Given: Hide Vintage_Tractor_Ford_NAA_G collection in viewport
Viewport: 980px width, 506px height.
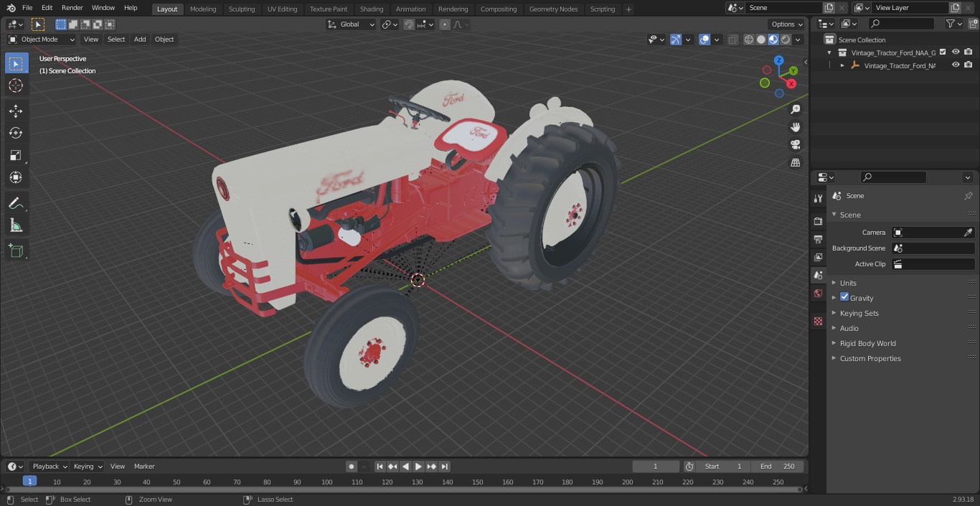Looking at the screenshot, I should pos(956,52).
